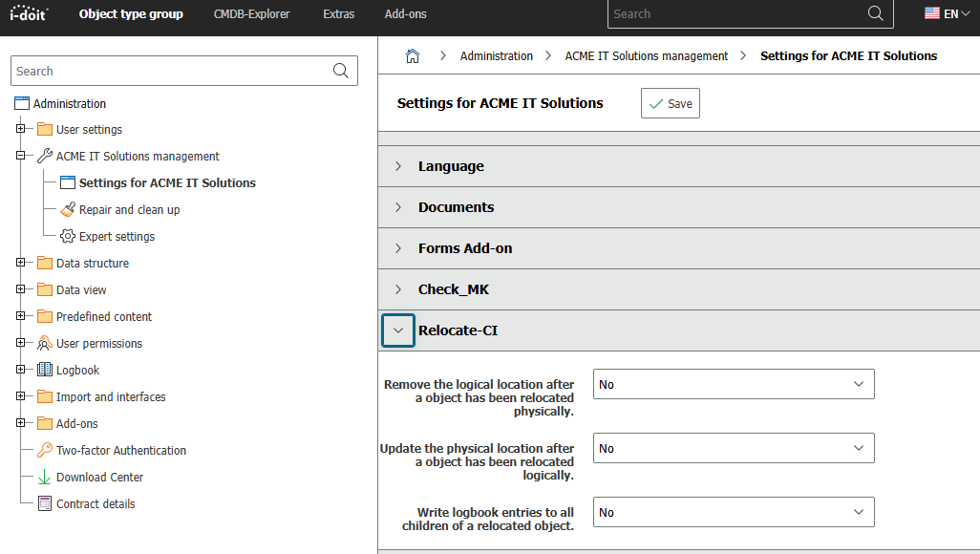Expand the Language settings section
980x554 pixels.
(398, 166)
